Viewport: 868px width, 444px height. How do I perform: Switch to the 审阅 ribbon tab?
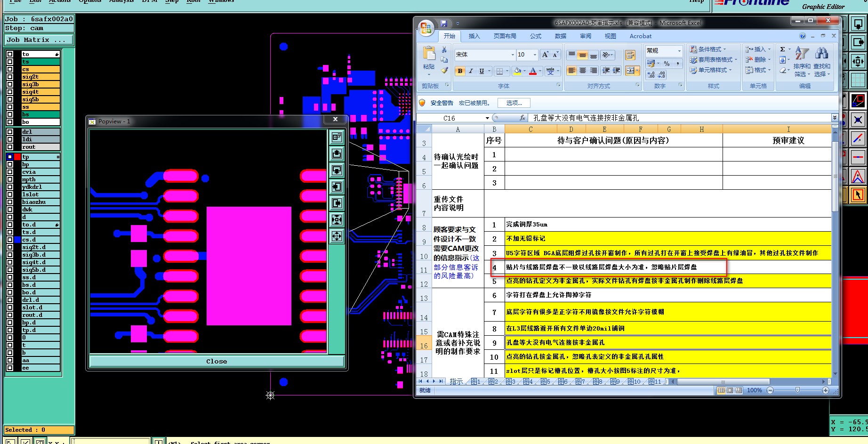(586, 36)
